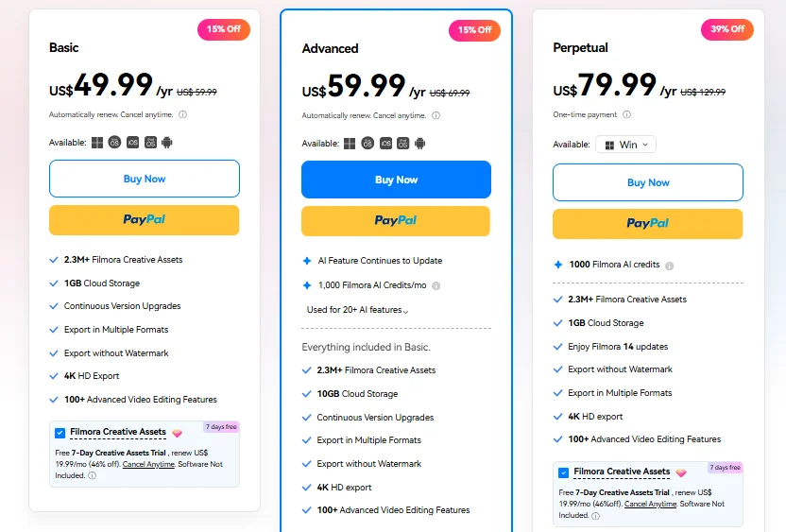Open the Win platform dropdown in Perpetual
The height and width of the screenshot is (532, 786).
click(625, 145)
